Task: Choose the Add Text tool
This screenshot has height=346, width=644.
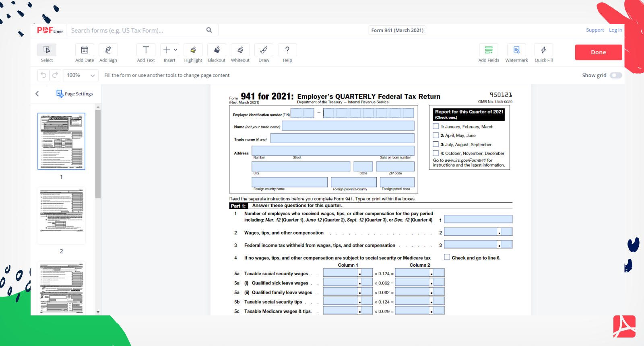Action: click(146, 50)
